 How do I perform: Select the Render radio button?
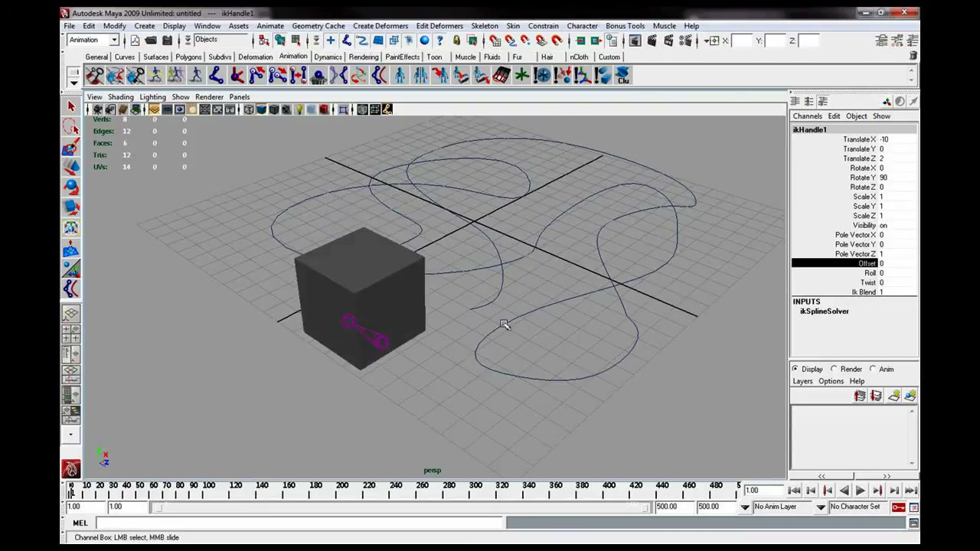click(x=834, y=369)
